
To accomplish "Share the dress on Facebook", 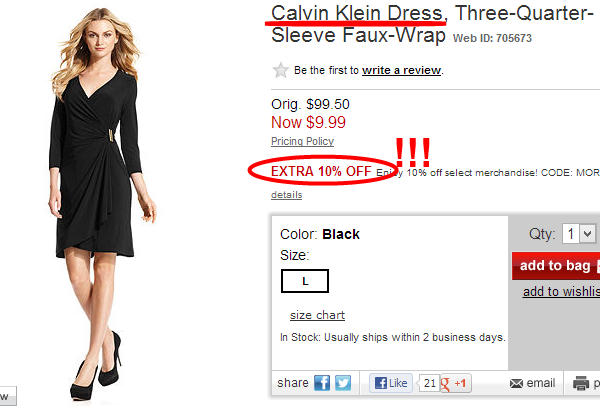I will click(x=322, y=383).
